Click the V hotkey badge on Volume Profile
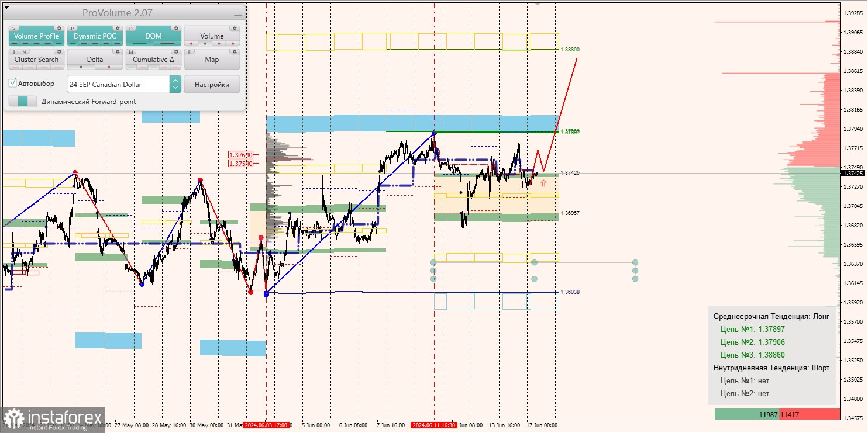The width and height of the screenshot is (868, 433). (x=14, y=29)
